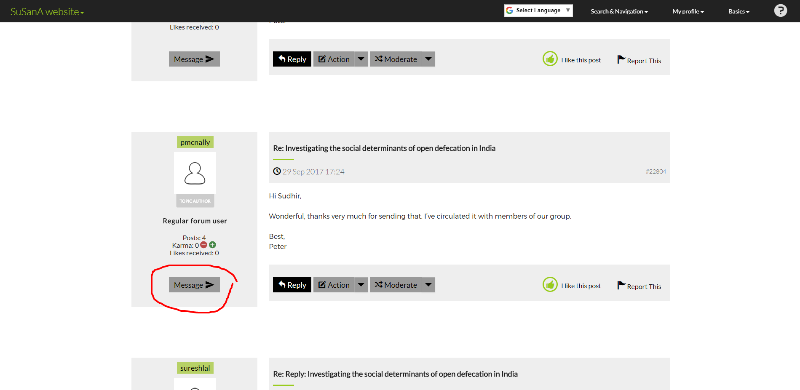Click the Moderate button in pmcnally's post
Viewport: 800px width, 390px height.
coord(396,285)
